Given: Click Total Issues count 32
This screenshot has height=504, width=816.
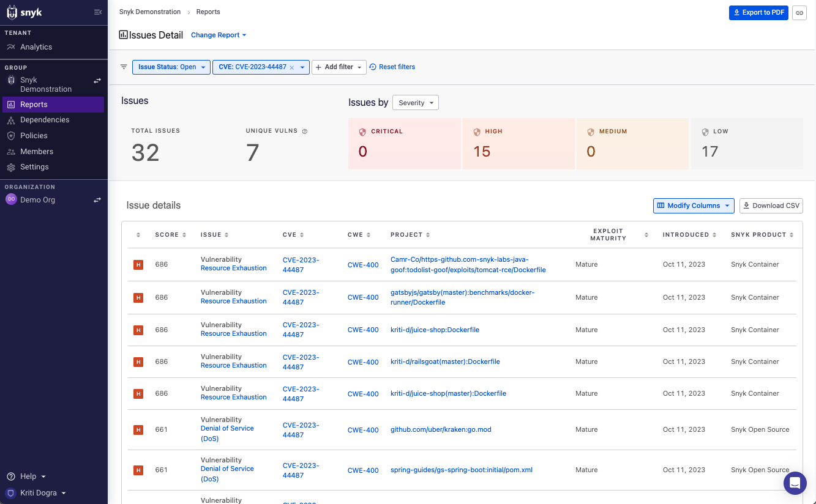Looking at the screenshot, I should click(145, 152).
